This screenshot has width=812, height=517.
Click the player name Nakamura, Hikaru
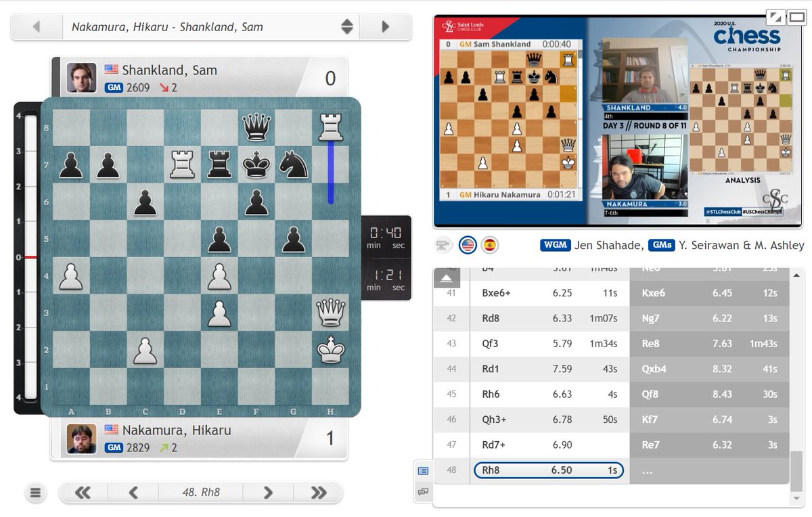coord(177,430)
